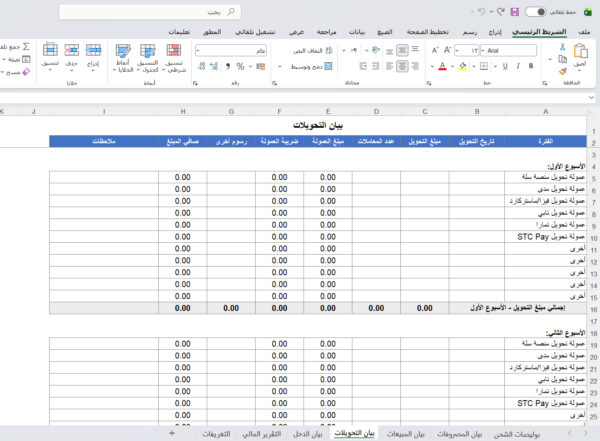The image size is (600, 441).
Task: Click the text direction paragraph icon
Action: coord(354,50)
